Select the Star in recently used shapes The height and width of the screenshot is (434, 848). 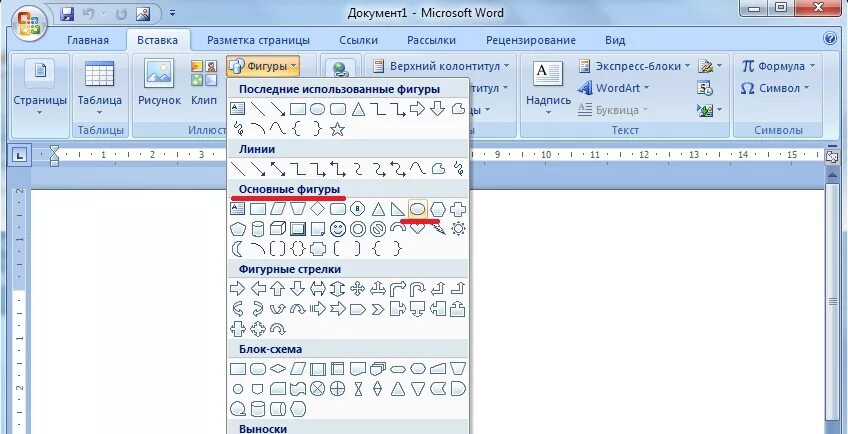[337, 129]
